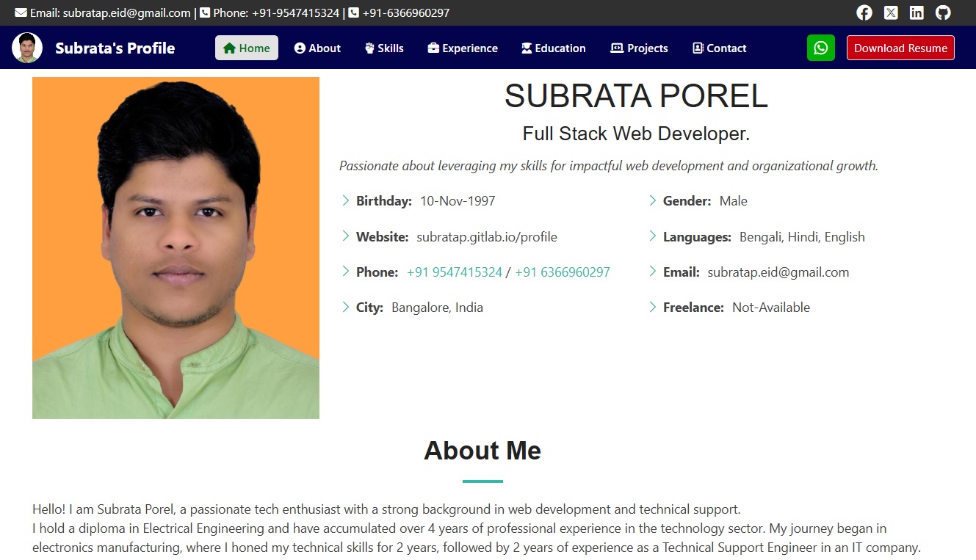Screen dimensions: 976x560
Task: Click the Download Resume button
Action: 900,48
